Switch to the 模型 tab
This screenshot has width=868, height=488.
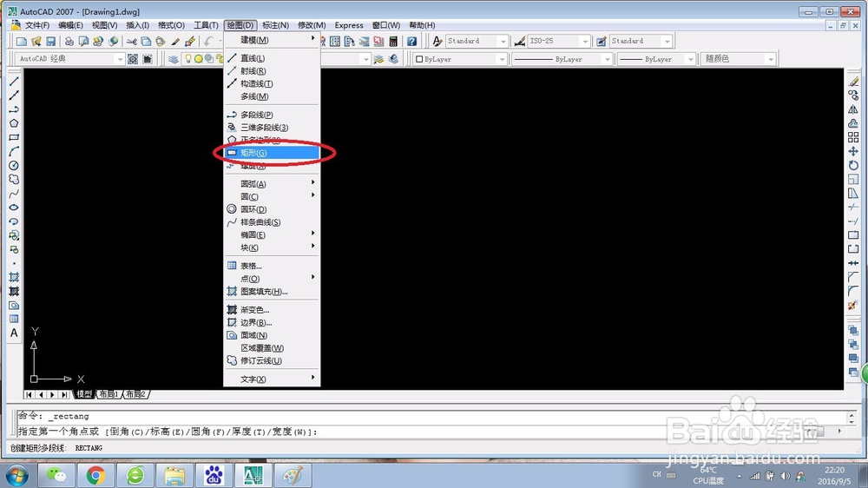click(x=84, y=394)
